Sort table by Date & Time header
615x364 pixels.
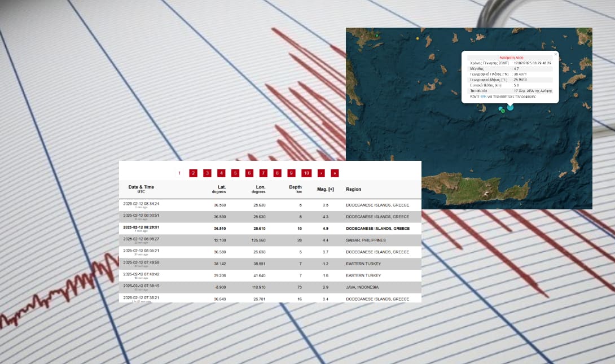pos(141,189)
